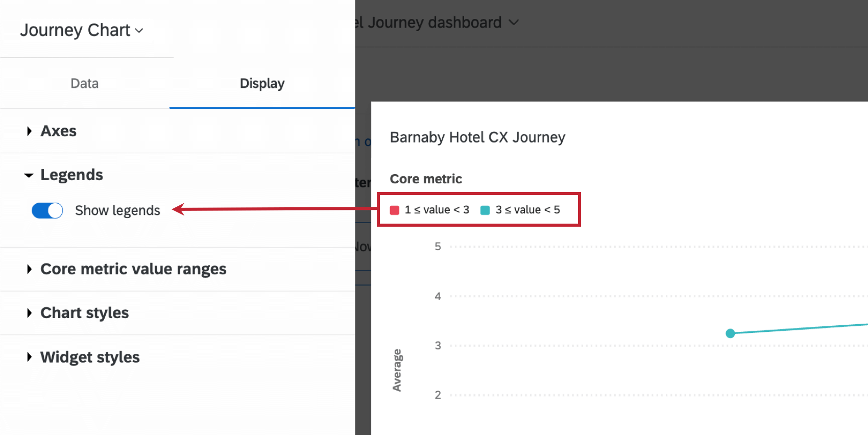The width and height of the screenshot is (868, 435).
Task: Toggle the Show legends switch off
Action: click(x=47, y=210)
